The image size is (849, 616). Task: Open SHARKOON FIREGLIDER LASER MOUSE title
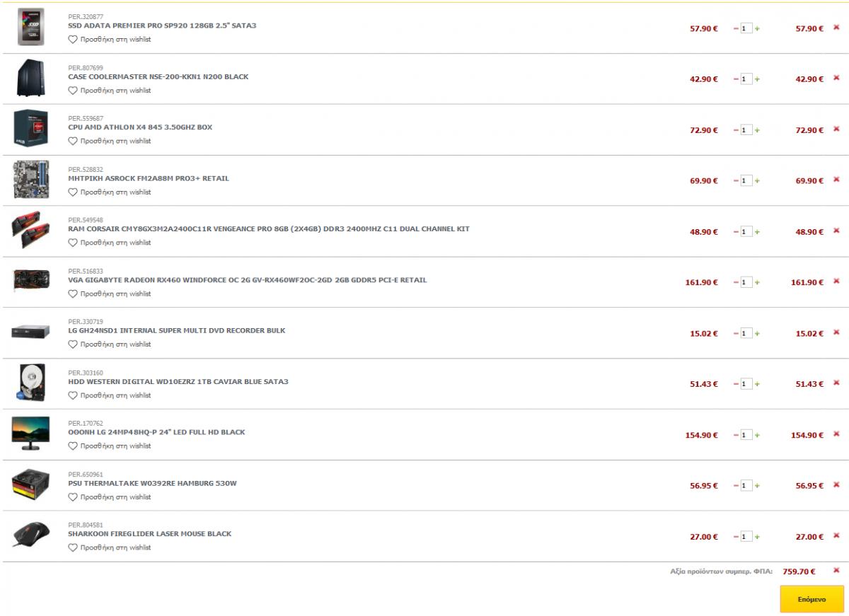(x=149, y=534)
